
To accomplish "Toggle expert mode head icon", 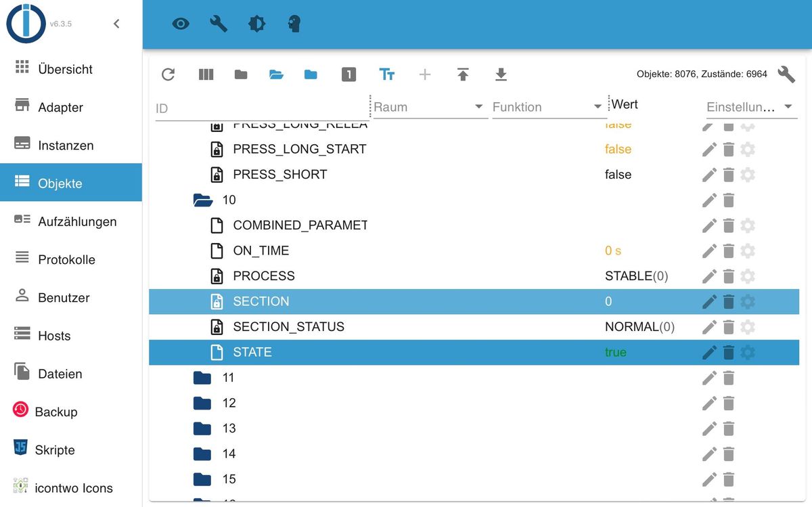I will coord(294,24).
